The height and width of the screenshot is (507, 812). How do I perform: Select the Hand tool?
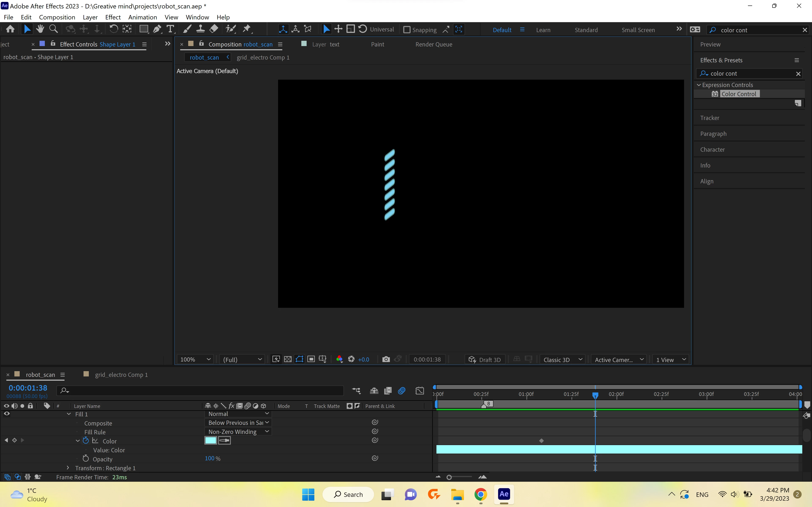click(40, 29)
